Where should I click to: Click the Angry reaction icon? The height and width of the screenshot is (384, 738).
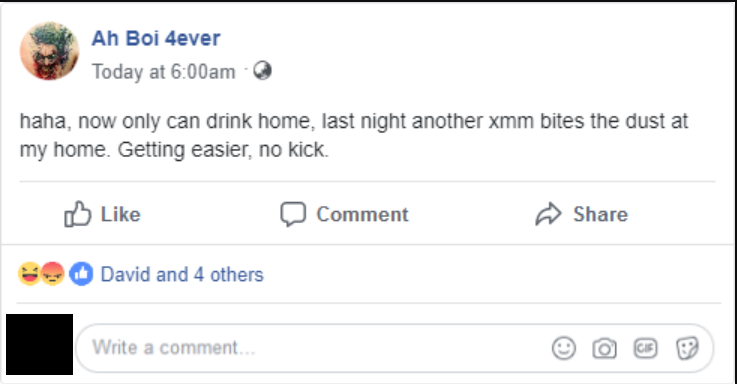53,274
